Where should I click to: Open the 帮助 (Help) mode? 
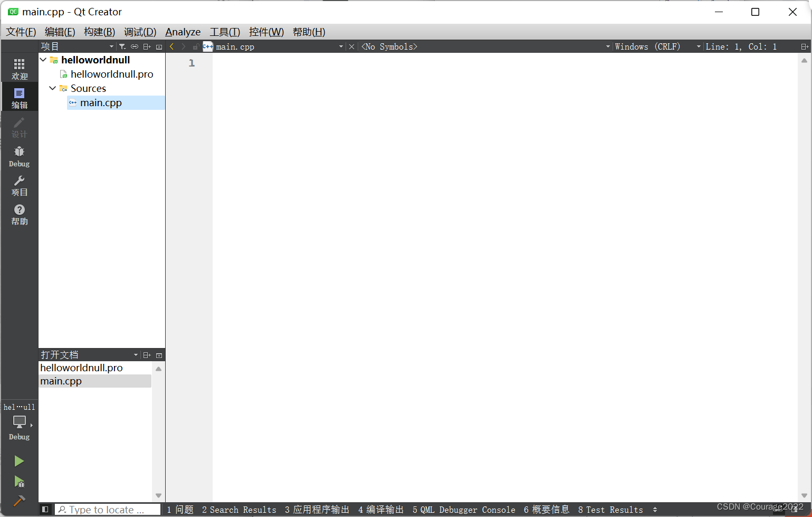tap(20, 214)
